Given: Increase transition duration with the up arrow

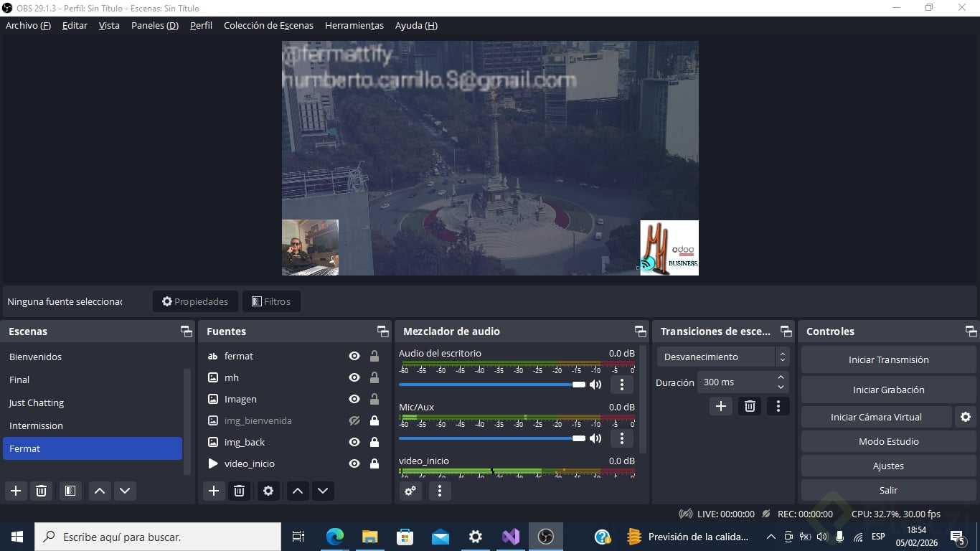Looking at the screenshot, I should [x=781, y=377].
